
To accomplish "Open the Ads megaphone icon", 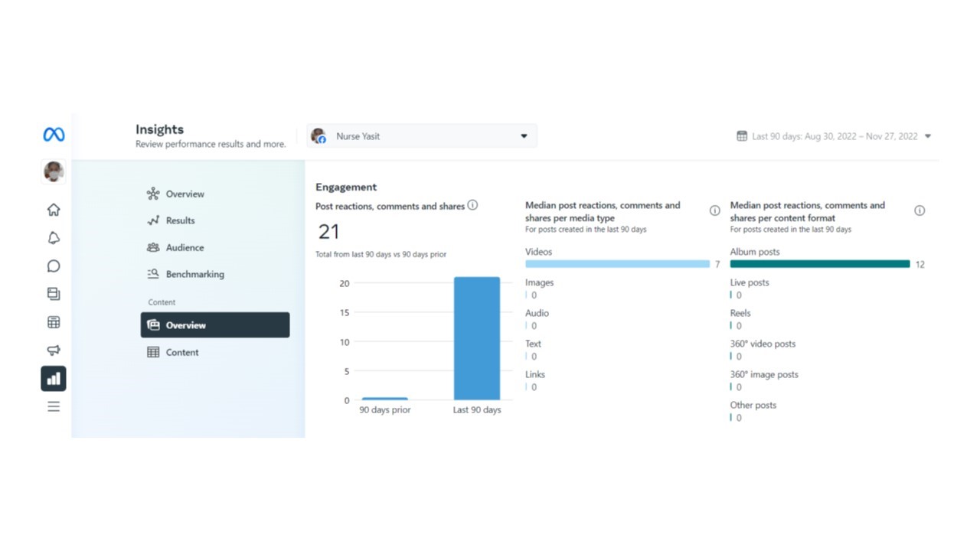I will (x=54, y=350).
